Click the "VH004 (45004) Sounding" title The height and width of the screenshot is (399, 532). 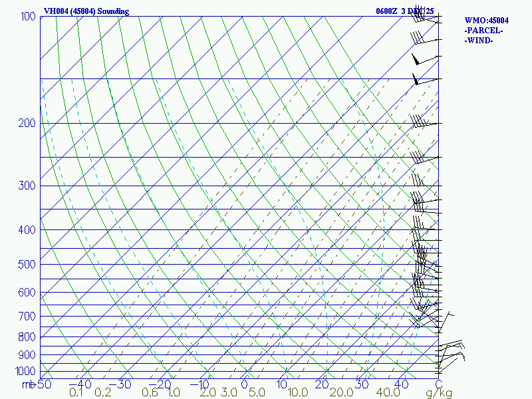click(86, 11)
